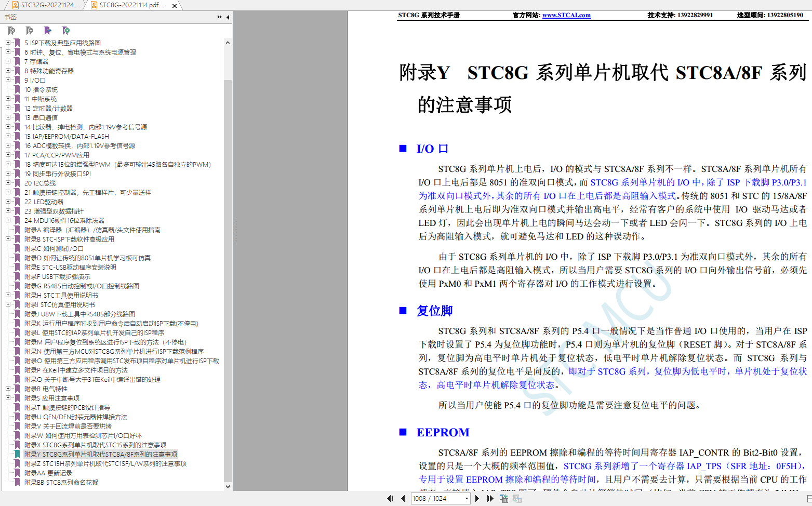Viewport: 812px width, 506px height.
Task: Open bookmark 附录T 触摸按键的PCB设计指导
Action: point(67,407)
